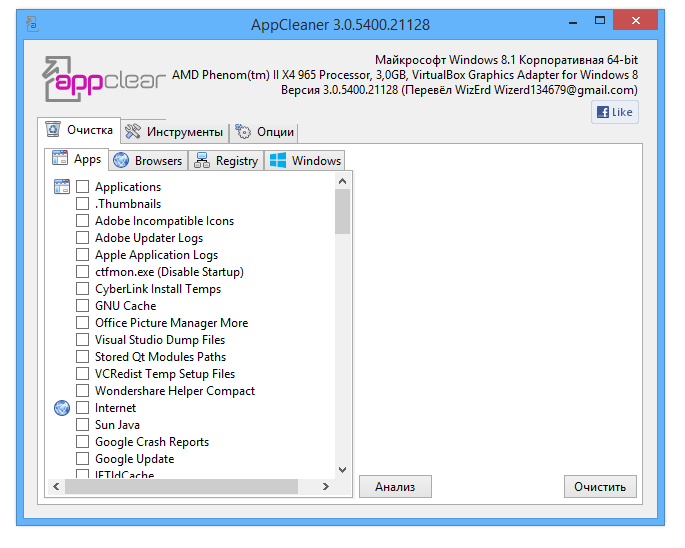Image resolution: width=685 pixels, height=548 pixels.
Task: Click the Windows tab logo icon
Action: [x=278, y=160]
